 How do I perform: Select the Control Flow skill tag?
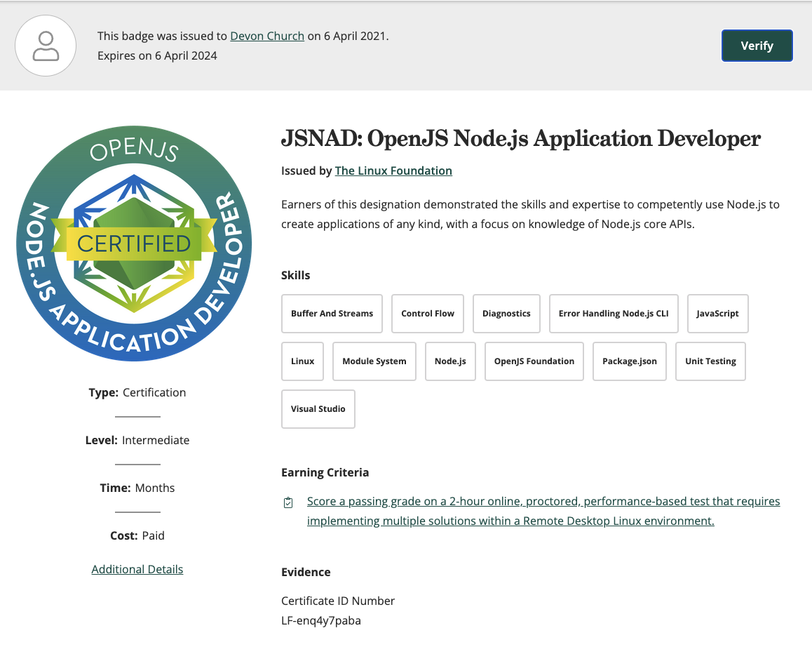427,314
